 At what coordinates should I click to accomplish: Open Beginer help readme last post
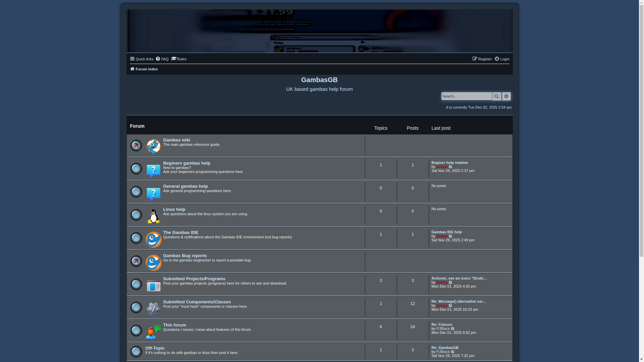click(x=449, y=163)
